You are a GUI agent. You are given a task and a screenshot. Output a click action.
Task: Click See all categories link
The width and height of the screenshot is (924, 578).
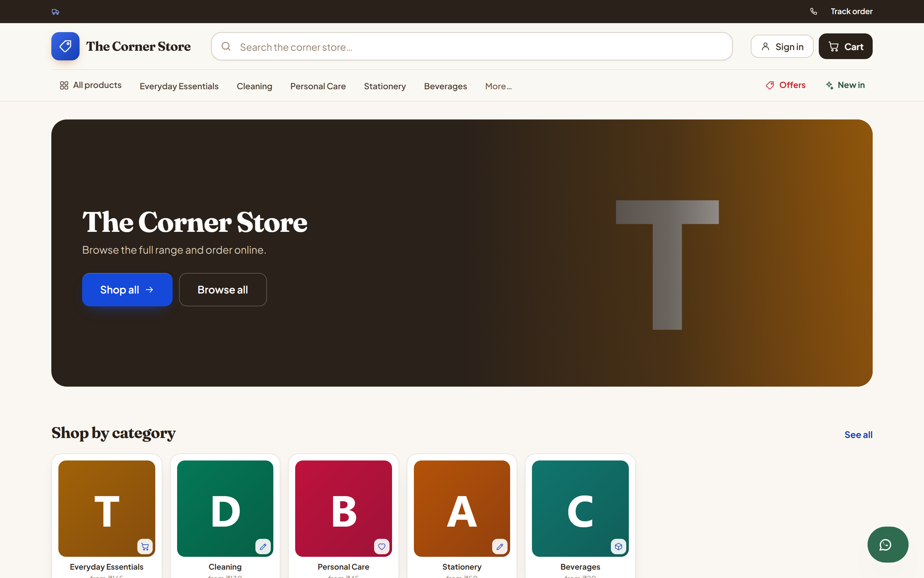pyautogui.click(x=858, y=435)
